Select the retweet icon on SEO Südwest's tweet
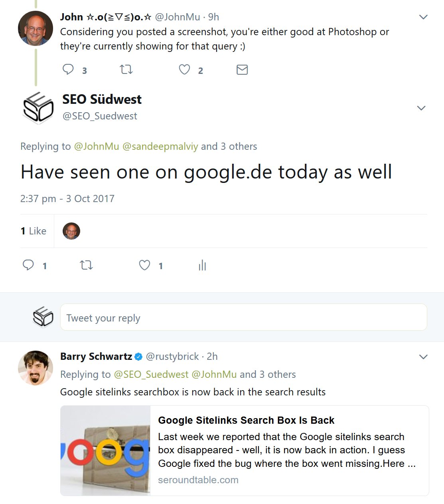This screenshot has width=444, height=504. 87,265
